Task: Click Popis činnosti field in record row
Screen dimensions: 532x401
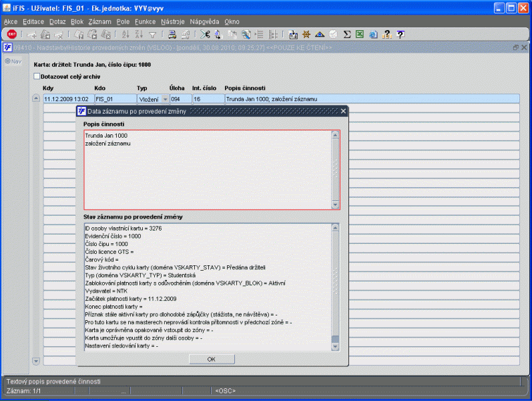Action: click(372, 99)
